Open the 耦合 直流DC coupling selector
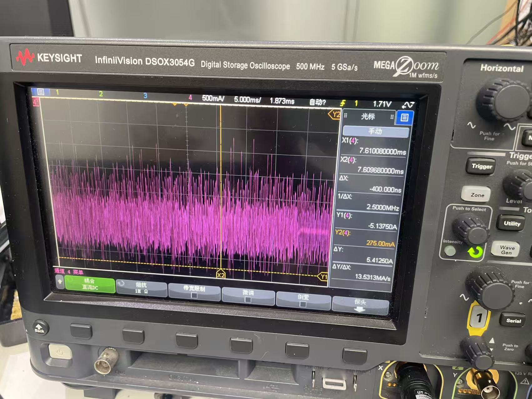Viewport: 532px width, 399px height. point(90,284)
